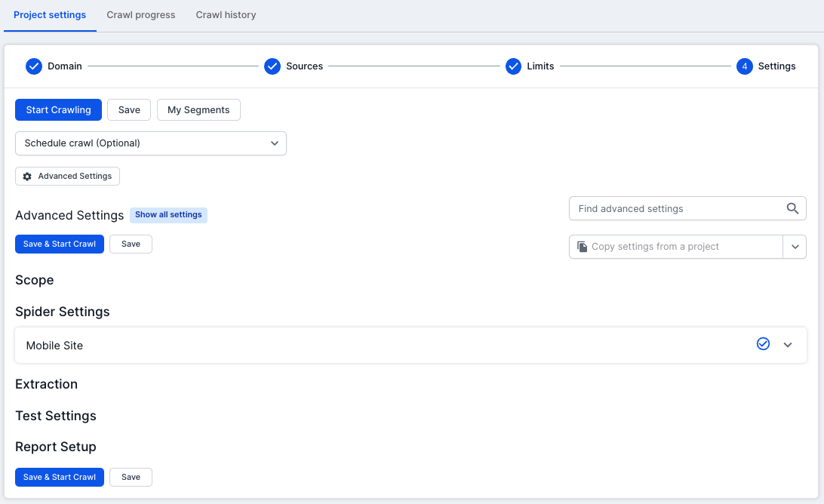The image size is (824, 504).
Task: Click the step 4 Settings number icon
Action: click(x=744, y=66)
